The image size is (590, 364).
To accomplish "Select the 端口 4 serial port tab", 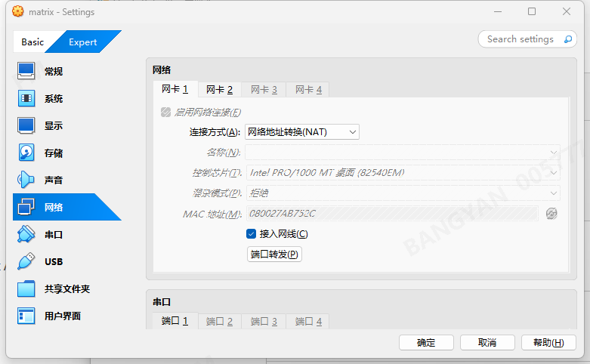I will pos(308,322).
